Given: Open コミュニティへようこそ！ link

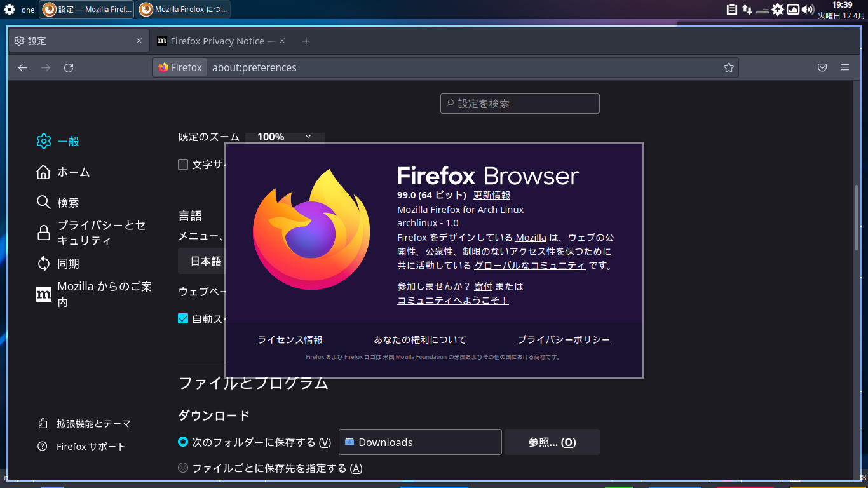Looking at the screenshot, I should [x=453, y=301].
